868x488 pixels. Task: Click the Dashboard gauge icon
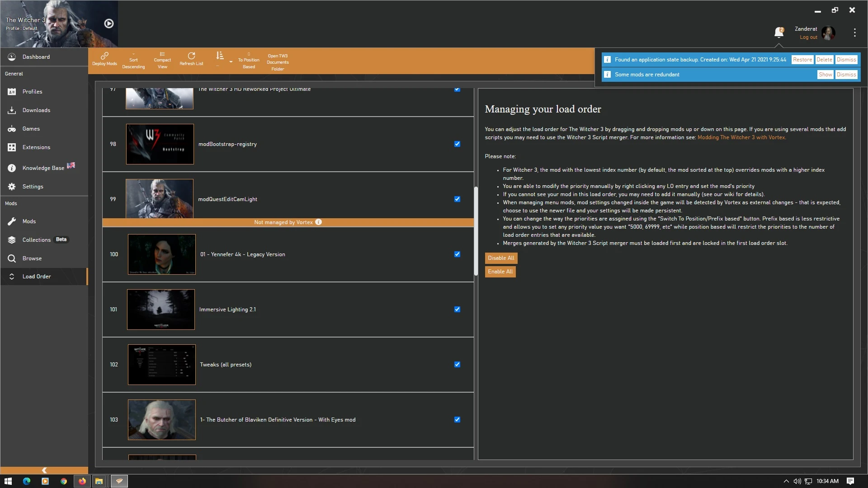click(12, 57)
